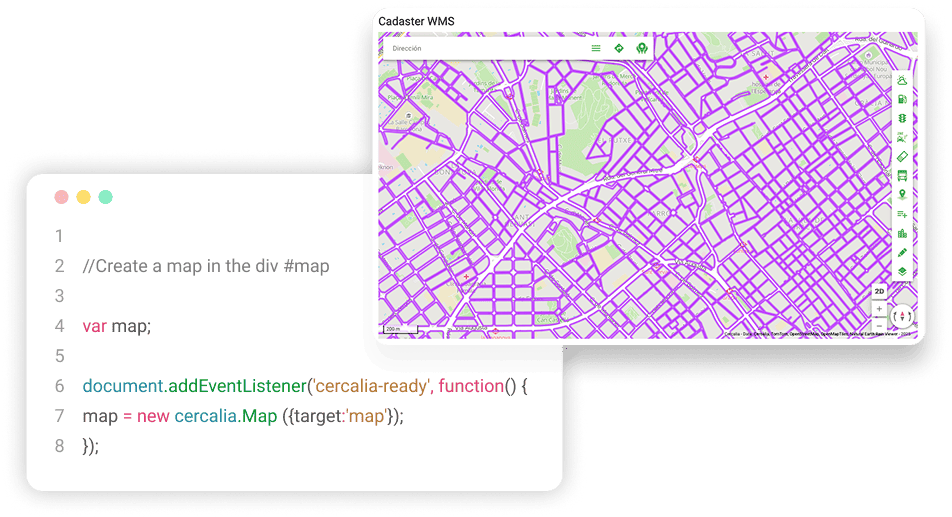Click the green window dot on the code panel
Viewport: 952px width, 517px height.
click(x=106, y=197)
